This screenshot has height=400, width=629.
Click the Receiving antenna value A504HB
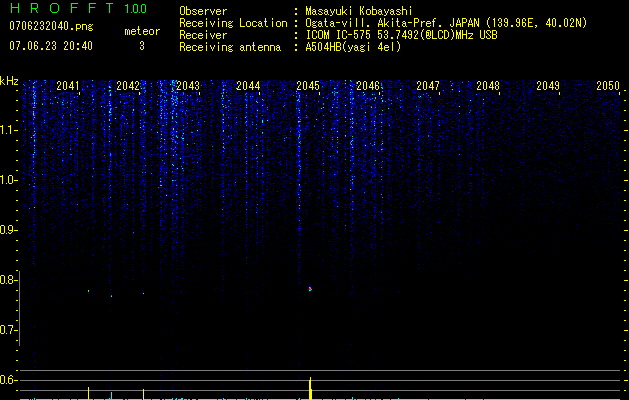point(323,47)
